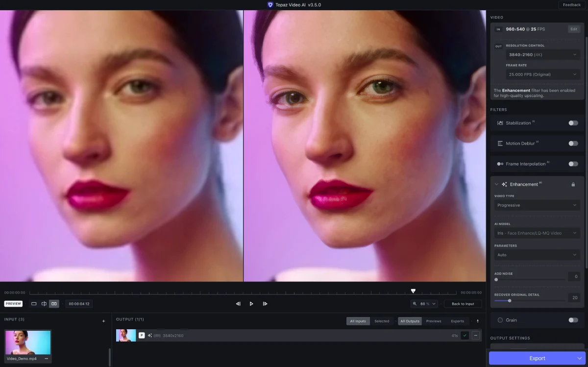Select the Exports tab
Viewport: 588px width, 367px height.
457,321
